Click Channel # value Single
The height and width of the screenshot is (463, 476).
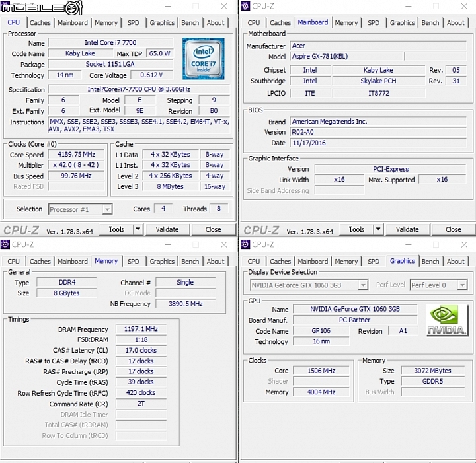[x=186, y=282]
